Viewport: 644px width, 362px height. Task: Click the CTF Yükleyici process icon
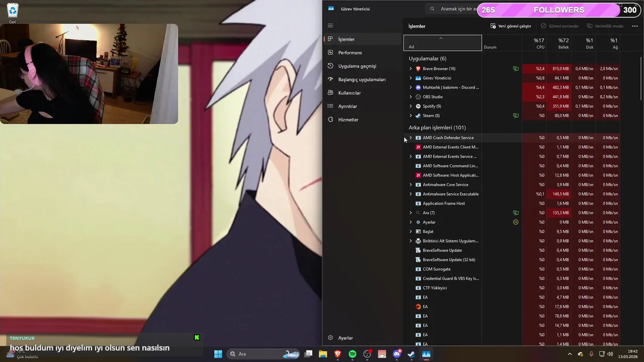point(418,288)
